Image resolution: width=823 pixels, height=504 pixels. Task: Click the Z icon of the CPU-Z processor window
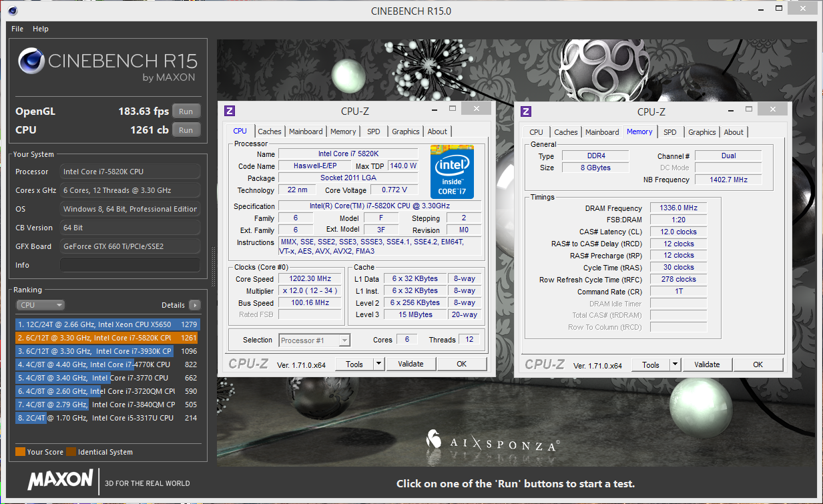[230, 111]
